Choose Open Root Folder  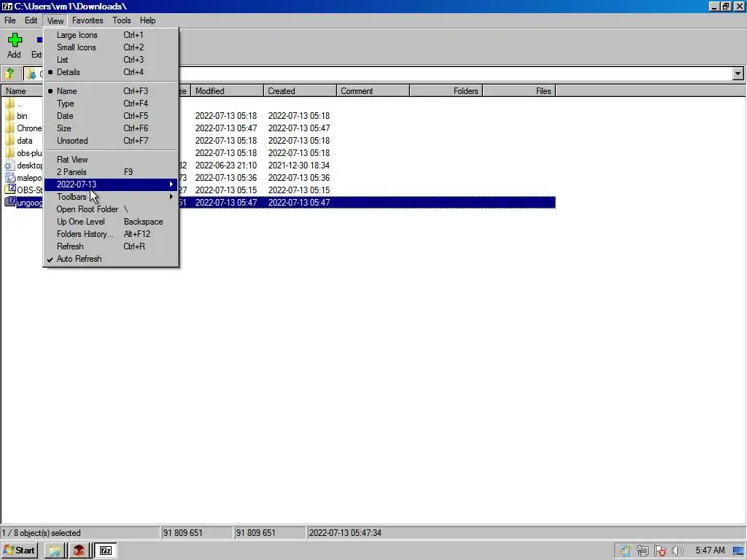(111, 209)
